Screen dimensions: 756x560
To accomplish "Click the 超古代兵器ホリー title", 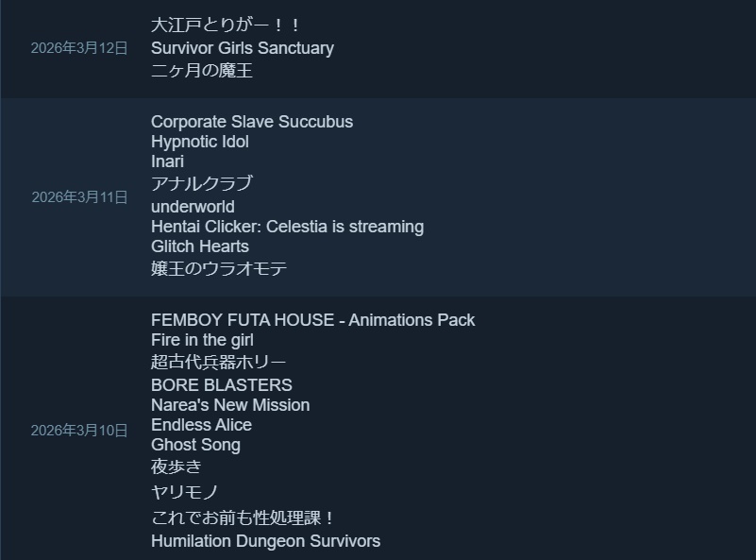I will pos(218,362).
